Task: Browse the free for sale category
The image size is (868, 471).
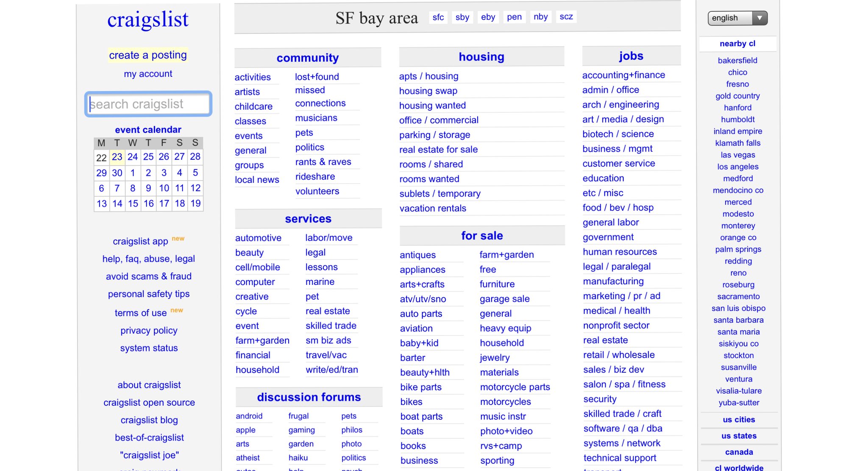Action: click(x=488, y=270)
